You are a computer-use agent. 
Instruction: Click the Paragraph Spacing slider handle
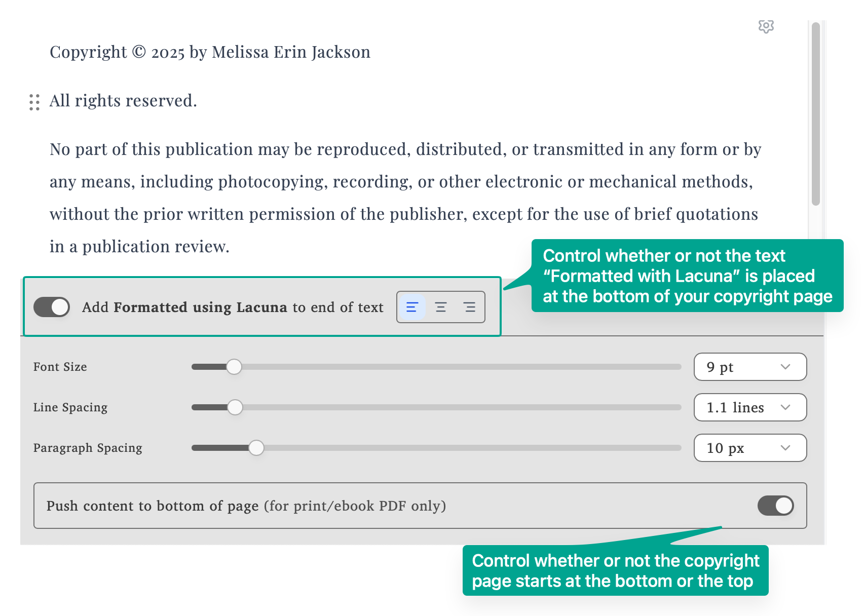click(257, 448)
